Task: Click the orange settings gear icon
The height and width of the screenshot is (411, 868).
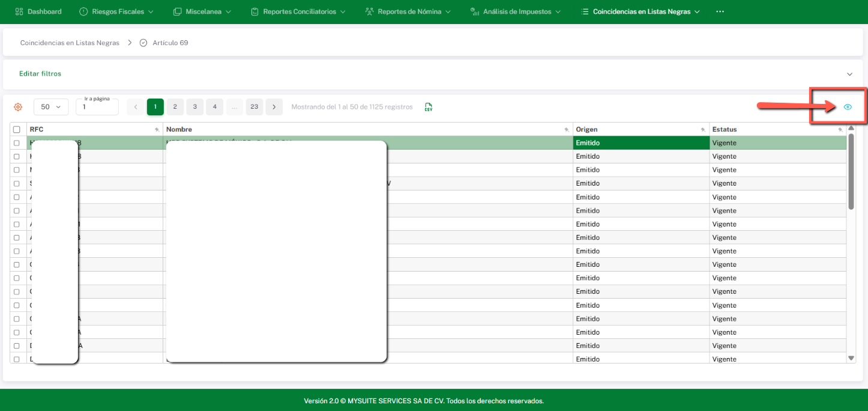Action: tap(18, 107)
